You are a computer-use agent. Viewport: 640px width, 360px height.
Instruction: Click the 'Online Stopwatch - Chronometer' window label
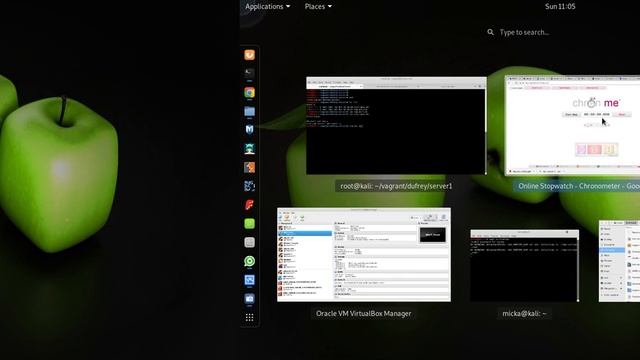point(577,186)
